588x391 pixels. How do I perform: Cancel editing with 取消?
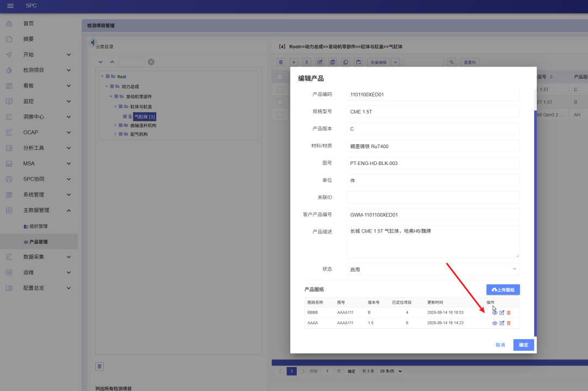click(500, 345)
